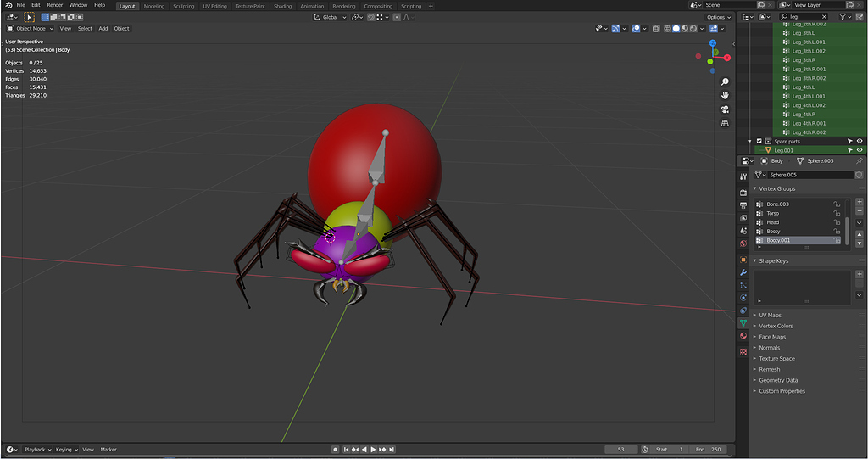Viewport: 868px width, 459px height.
Task: Open the Output properties tab icon
Action: (x=743, y=205)
